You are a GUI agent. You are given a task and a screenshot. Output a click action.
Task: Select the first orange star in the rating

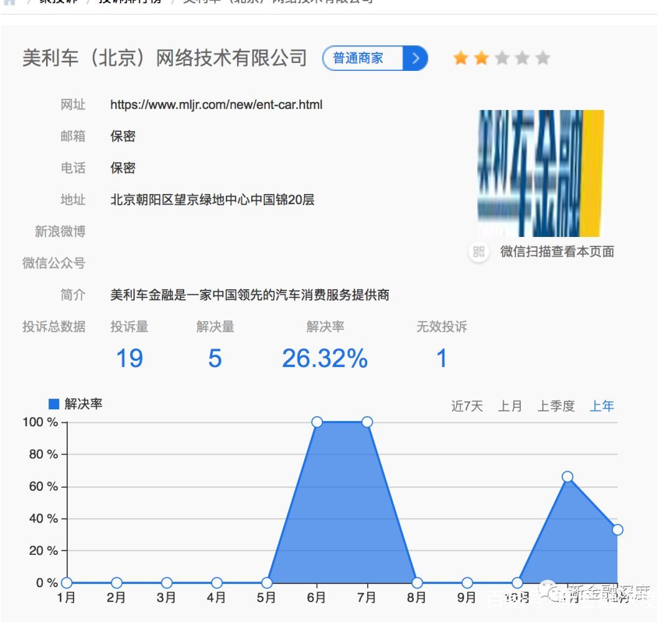click(x=460, y=58)
